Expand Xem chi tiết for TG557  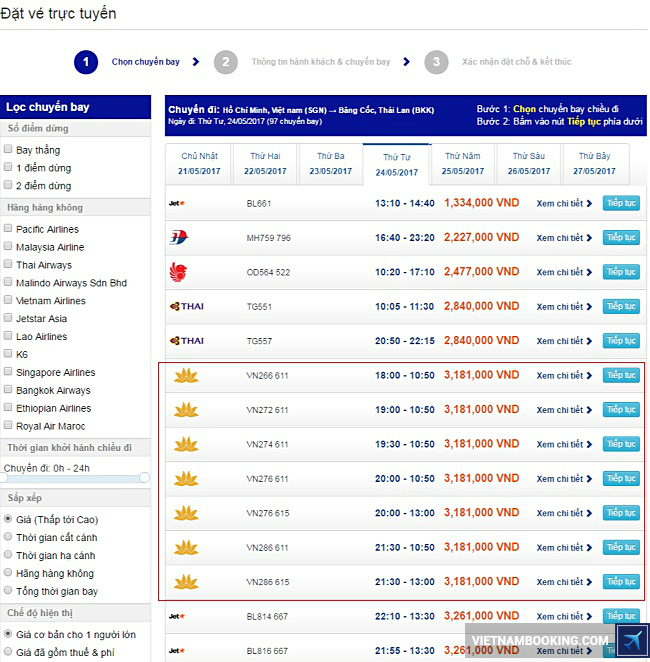click(x=564, y=341)
